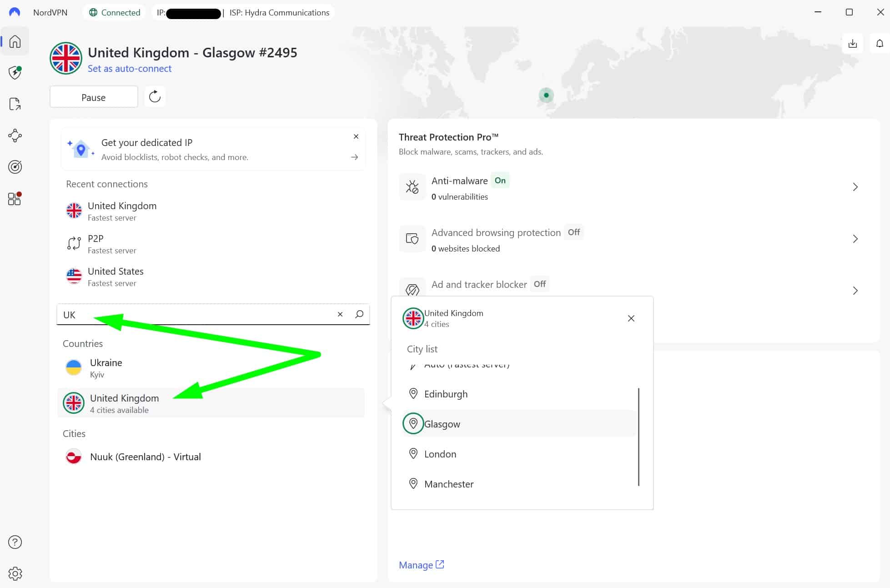Click the large UK flag by server name

(x=66, y=58)
